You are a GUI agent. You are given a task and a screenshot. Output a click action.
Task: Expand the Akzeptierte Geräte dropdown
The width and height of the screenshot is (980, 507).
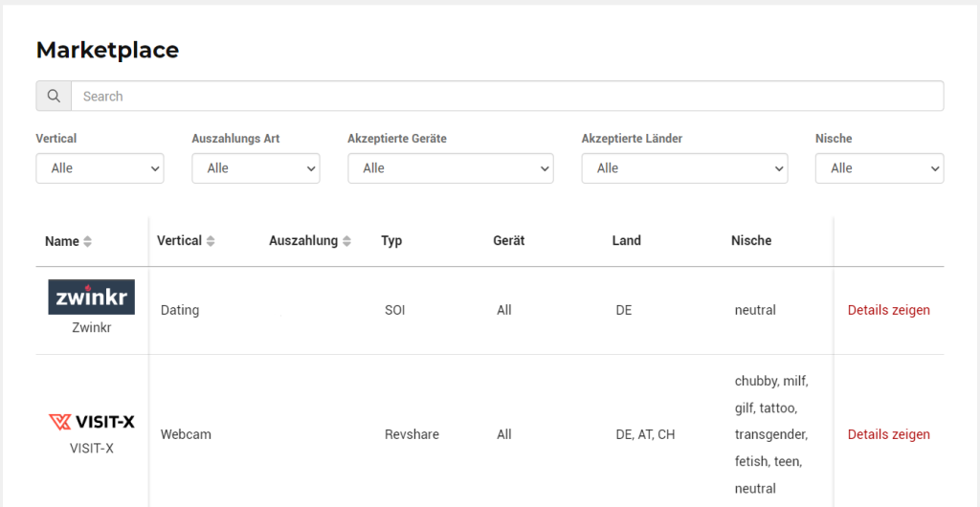(x=451, y=168)
